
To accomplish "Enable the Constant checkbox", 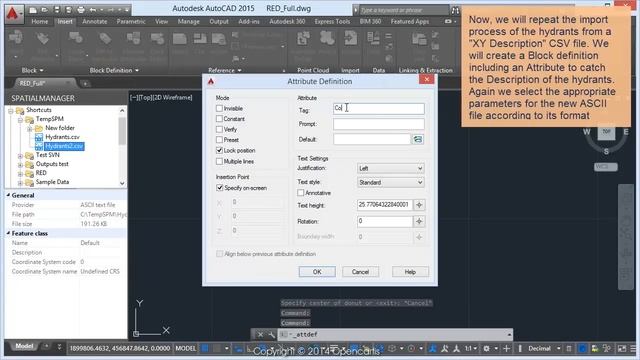I will (219, 119).
